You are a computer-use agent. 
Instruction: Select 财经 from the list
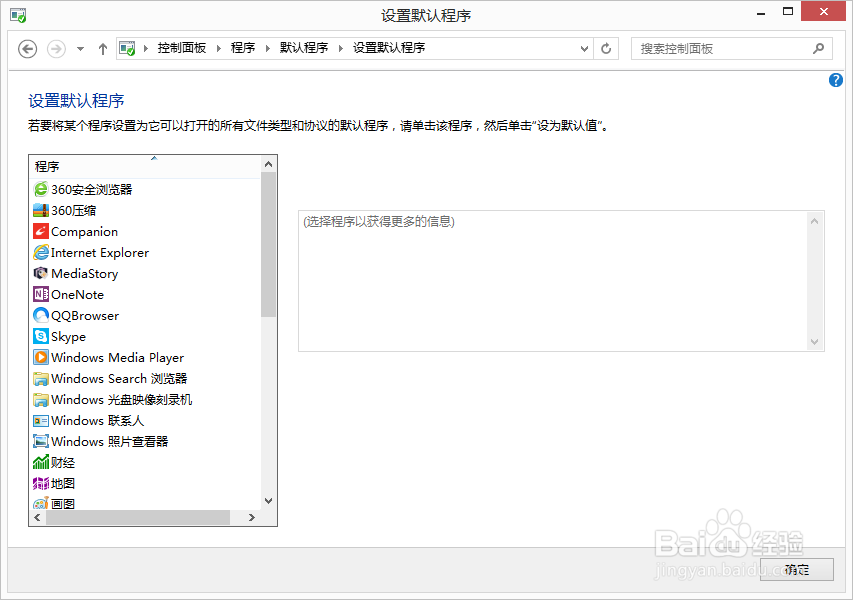[x=61, y=462]
